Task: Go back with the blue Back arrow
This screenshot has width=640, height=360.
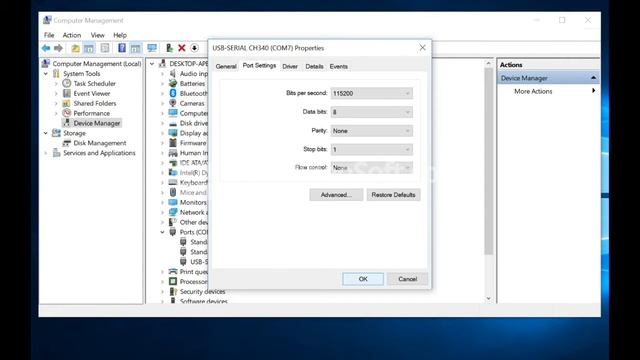Action: 46,48
